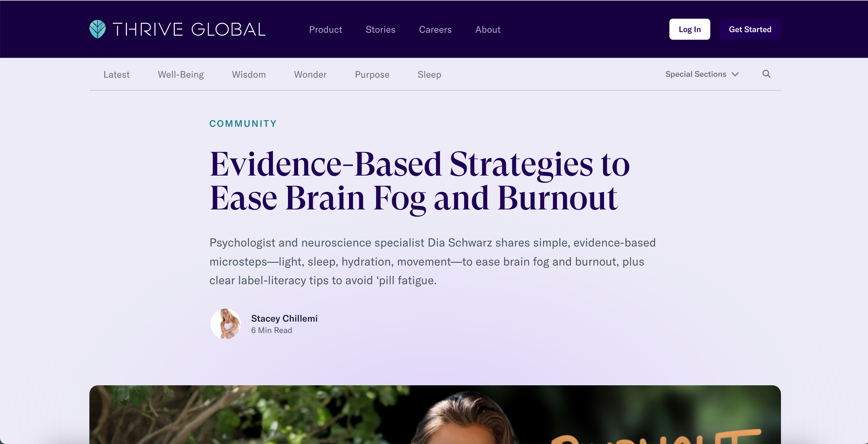Switch to the Well-Being tab
This screenshot has width=868, height=444.
(180, 74)
